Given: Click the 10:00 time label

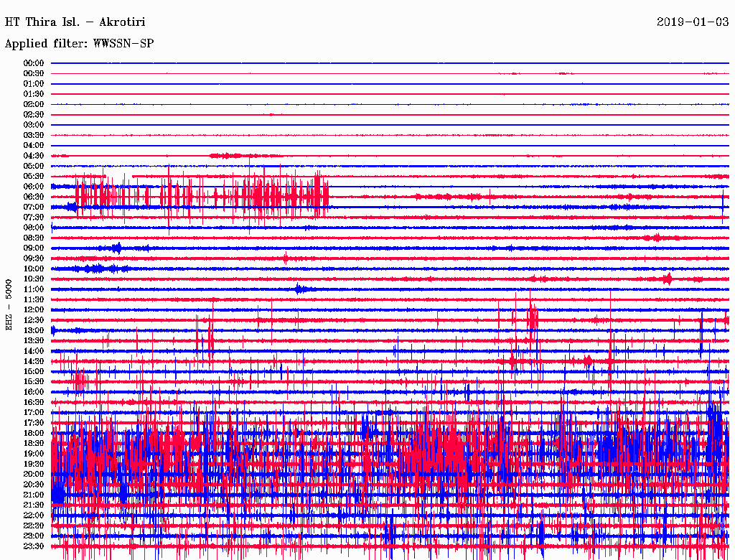Looking at the screenshot, I should click(34, 269).
